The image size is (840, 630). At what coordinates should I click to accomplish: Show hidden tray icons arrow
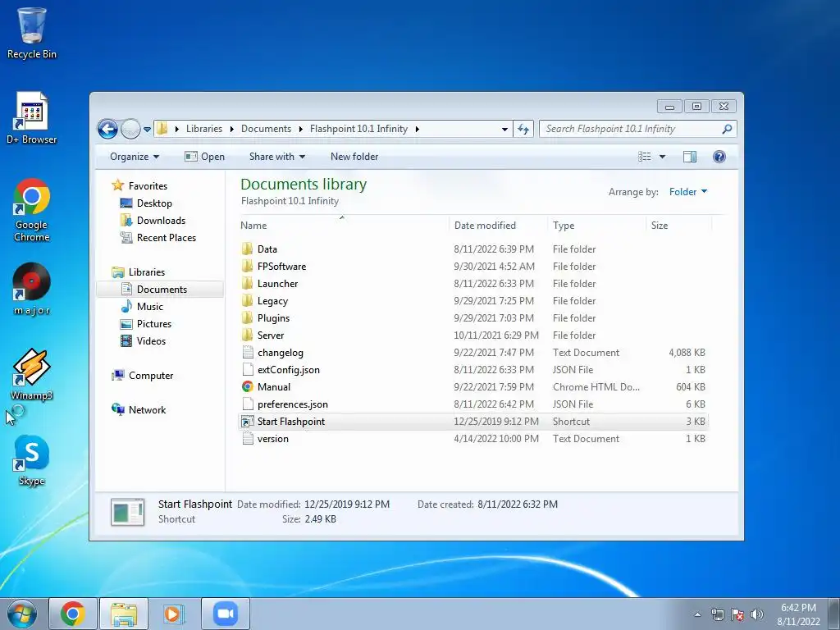(697, 614)
